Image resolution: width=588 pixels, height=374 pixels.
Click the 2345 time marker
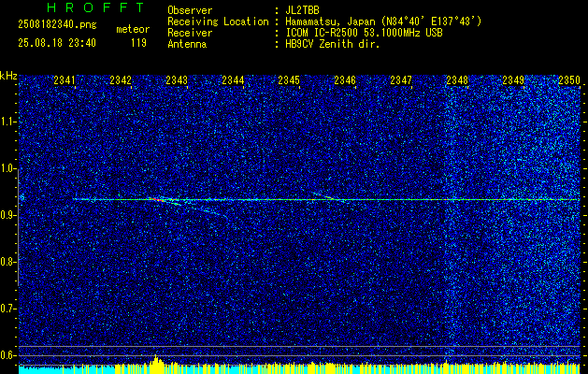[x=289, y=79]
